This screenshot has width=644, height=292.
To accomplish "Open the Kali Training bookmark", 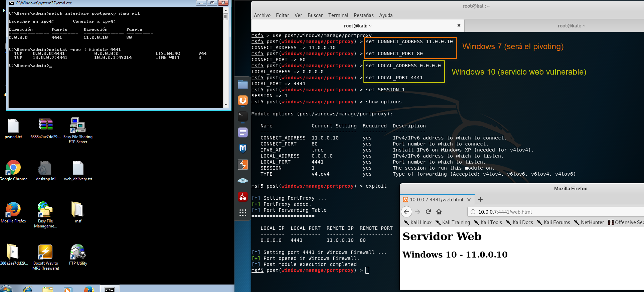I will (453, 222).
